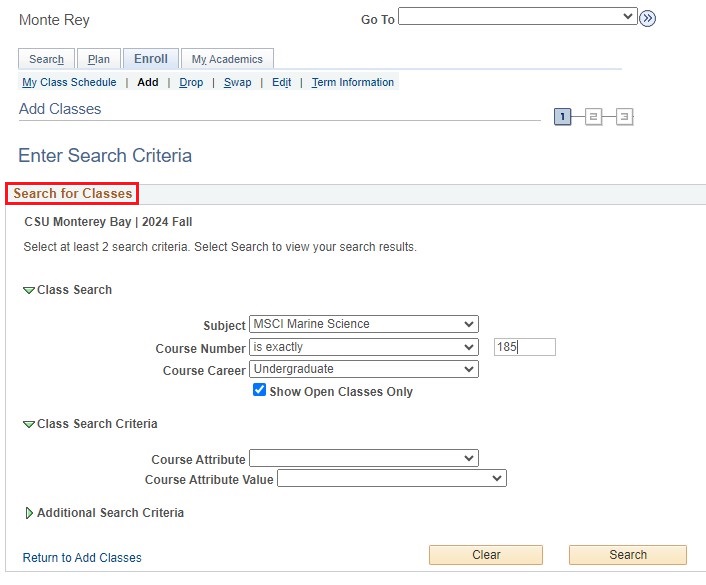Open the Course Attribute dropdown

(x=364, y=458)
